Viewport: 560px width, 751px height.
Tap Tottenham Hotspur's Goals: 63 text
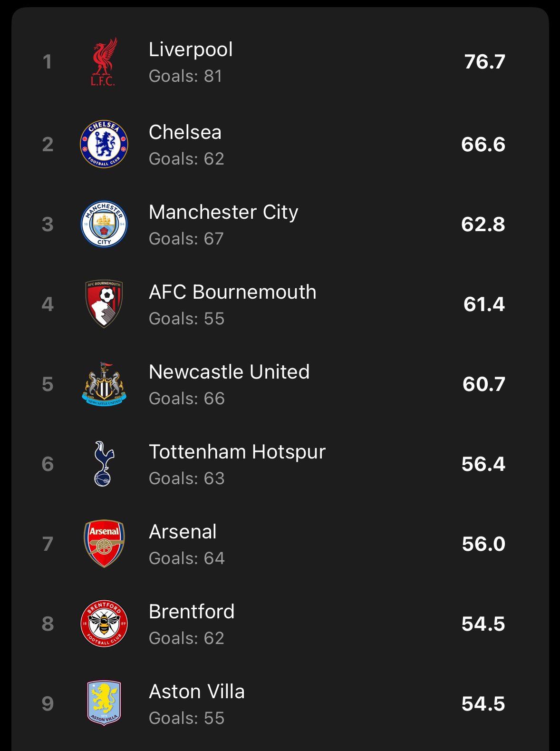tap(186, 478)
